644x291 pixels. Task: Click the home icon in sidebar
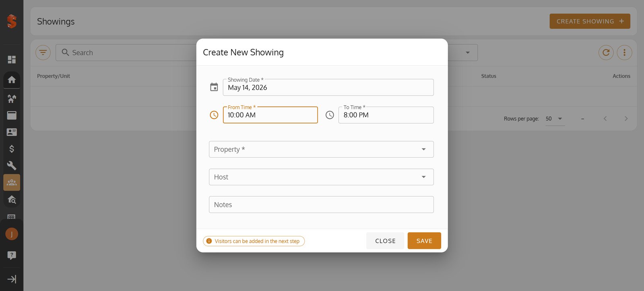[12, 80]
